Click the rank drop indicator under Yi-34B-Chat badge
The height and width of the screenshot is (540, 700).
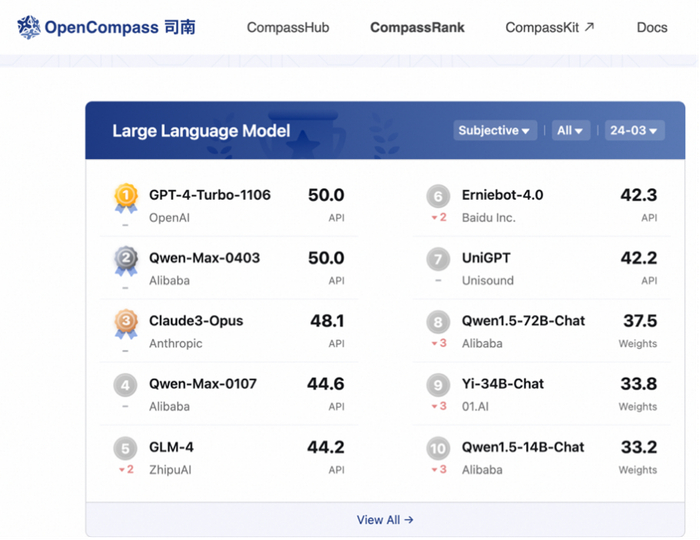[439, 406]
